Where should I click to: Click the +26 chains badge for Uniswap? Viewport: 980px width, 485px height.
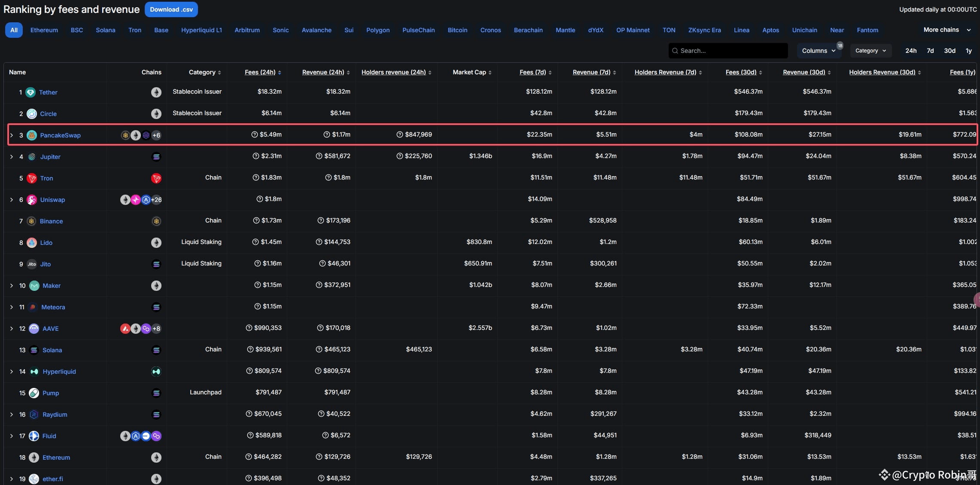tap(157, 200)
